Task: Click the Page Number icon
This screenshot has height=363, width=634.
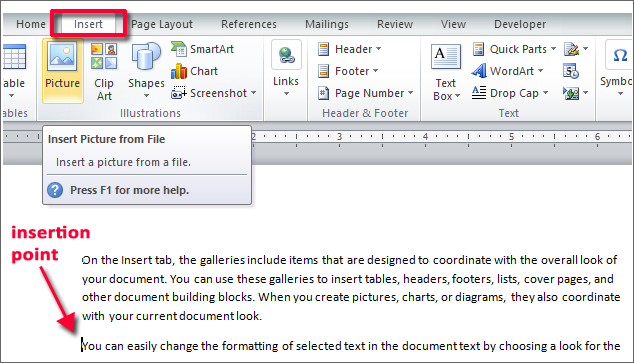Action: coord(323,93)
